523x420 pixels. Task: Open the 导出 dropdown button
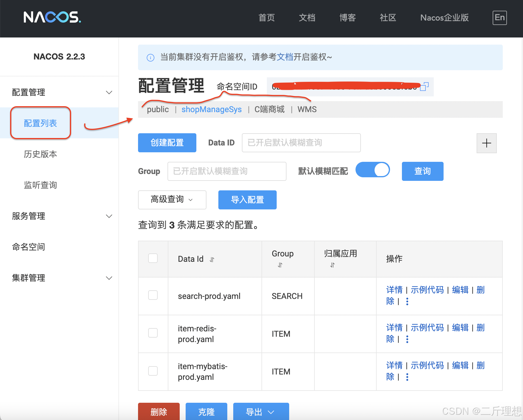[261, 412]
